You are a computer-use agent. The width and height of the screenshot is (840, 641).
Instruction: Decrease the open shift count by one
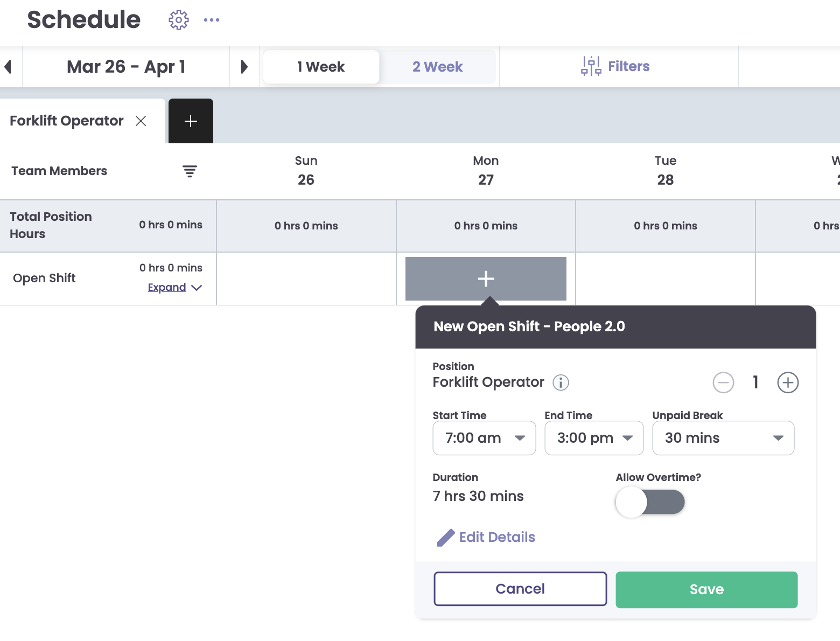(723, 382)
